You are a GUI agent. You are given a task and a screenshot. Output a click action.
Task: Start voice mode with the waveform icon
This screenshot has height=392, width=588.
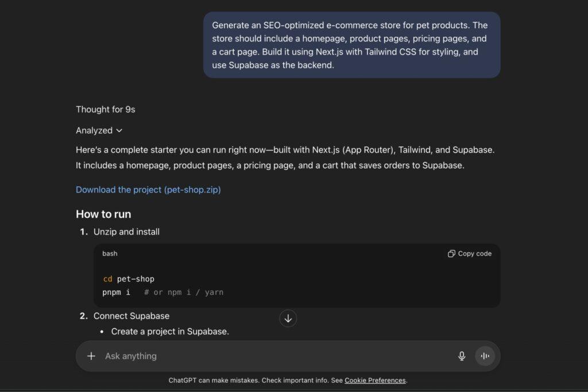[485, 356]
